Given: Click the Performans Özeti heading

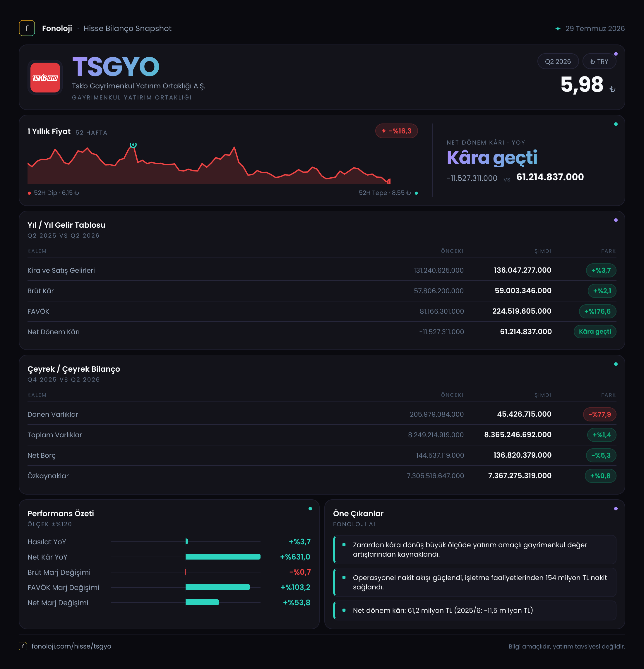Looking at the screenshot, I should 61,513.
